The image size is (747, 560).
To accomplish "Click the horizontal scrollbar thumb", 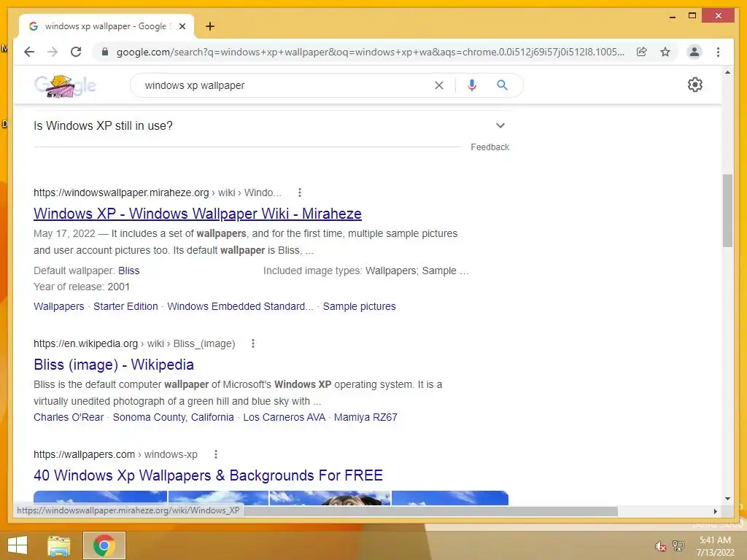I will click(x=431, y=511).
